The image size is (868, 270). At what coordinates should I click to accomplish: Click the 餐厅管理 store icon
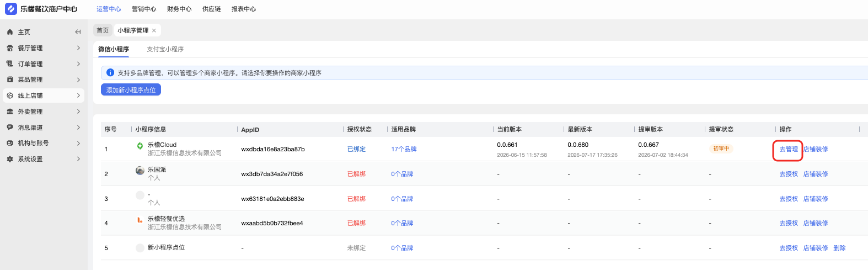click(10, 48)
